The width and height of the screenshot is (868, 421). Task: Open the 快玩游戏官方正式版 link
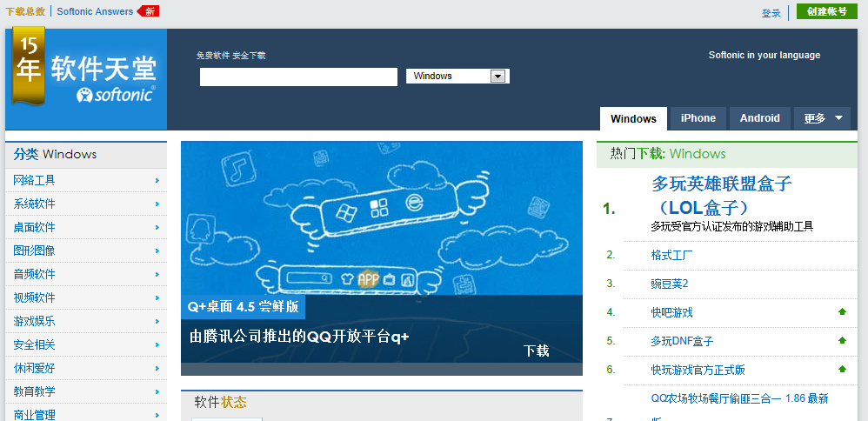(x=698, y=370)
